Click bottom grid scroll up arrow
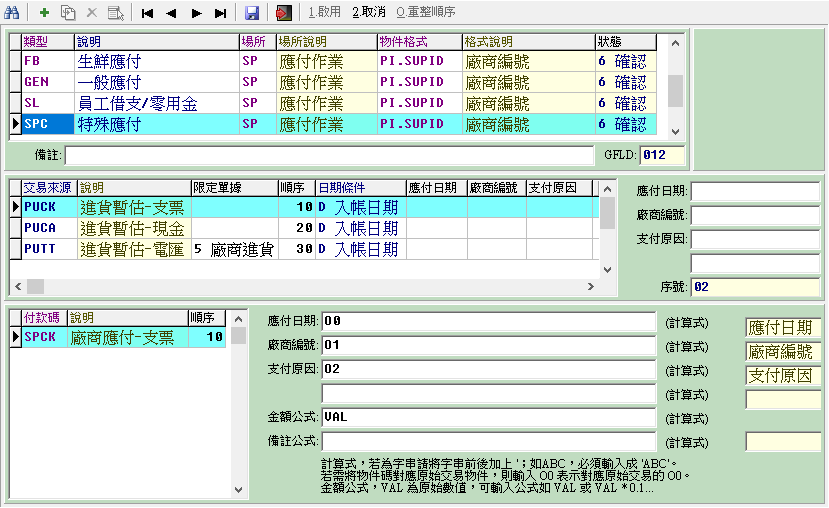 (238, 319)
